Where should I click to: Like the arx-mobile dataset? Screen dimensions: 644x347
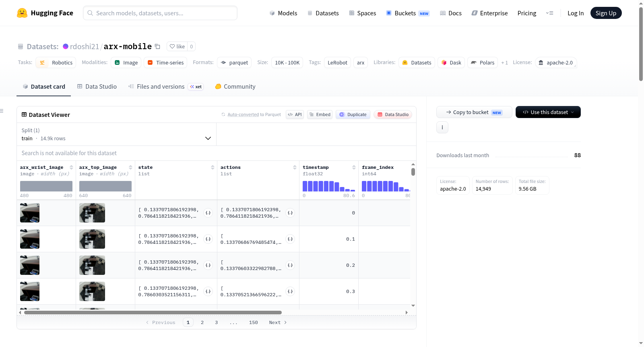(177, 46)
